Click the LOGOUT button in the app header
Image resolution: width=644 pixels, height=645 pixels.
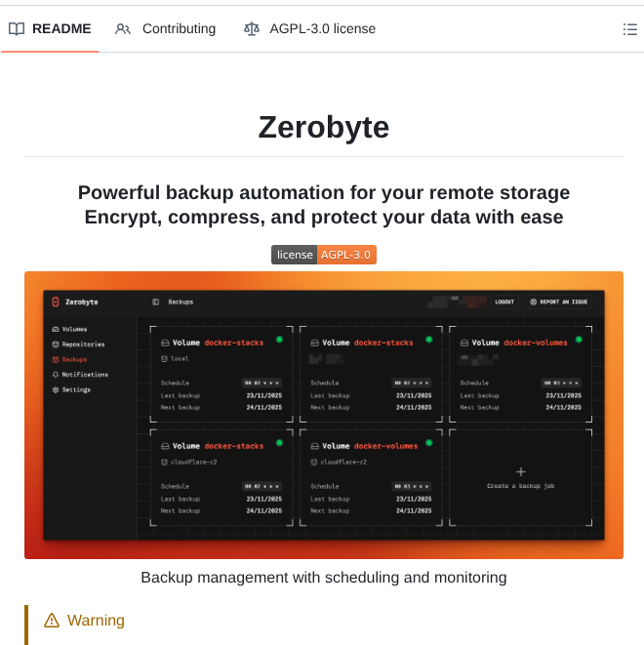tap(503, 302)
